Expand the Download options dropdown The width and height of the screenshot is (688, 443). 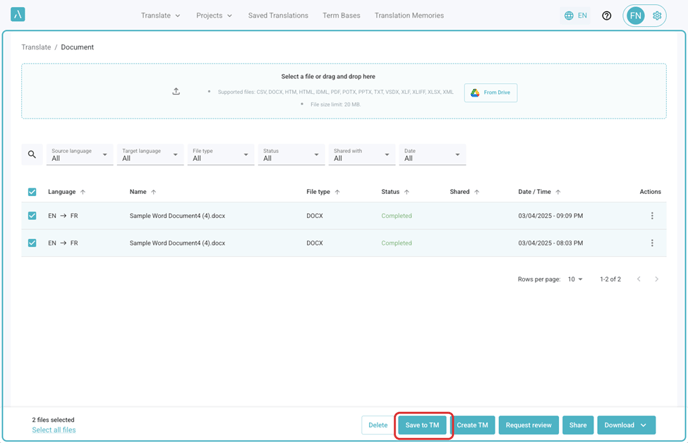coord(626,425)
